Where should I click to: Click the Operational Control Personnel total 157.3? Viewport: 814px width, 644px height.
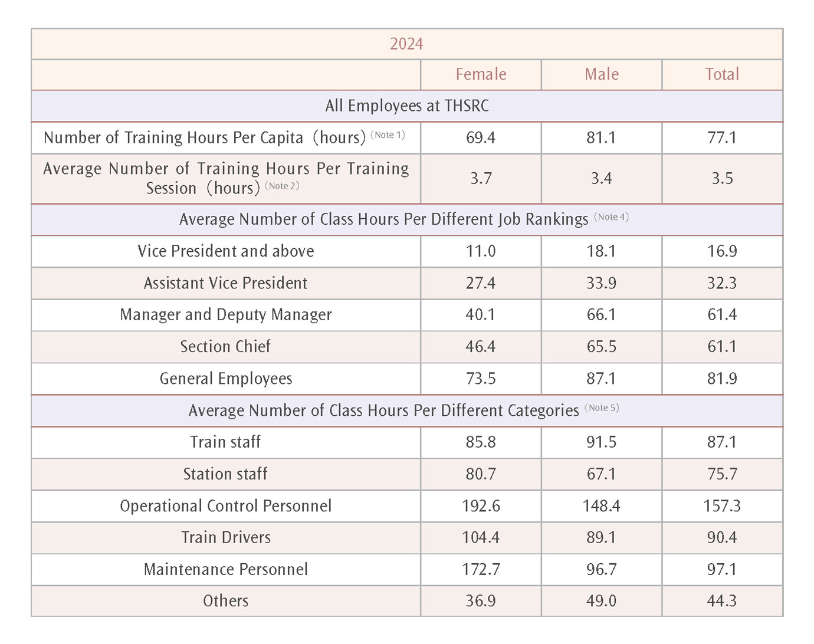point(722,506)
